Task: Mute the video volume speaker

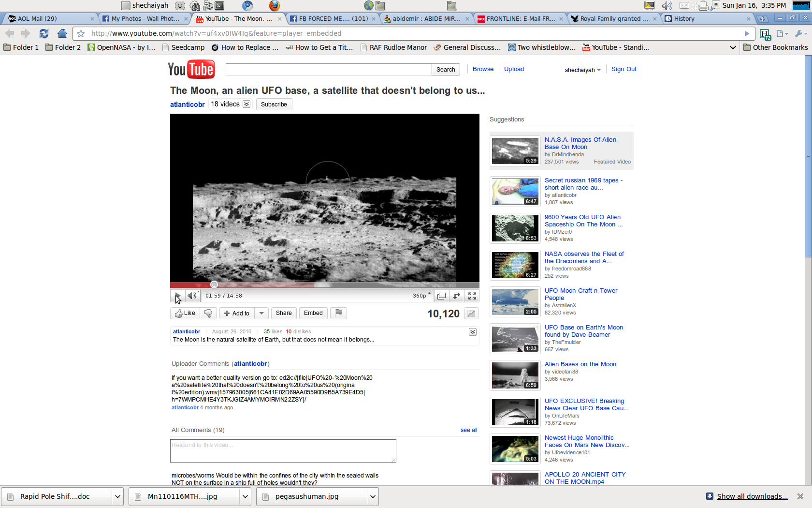Action: click(x=192, y=296)
